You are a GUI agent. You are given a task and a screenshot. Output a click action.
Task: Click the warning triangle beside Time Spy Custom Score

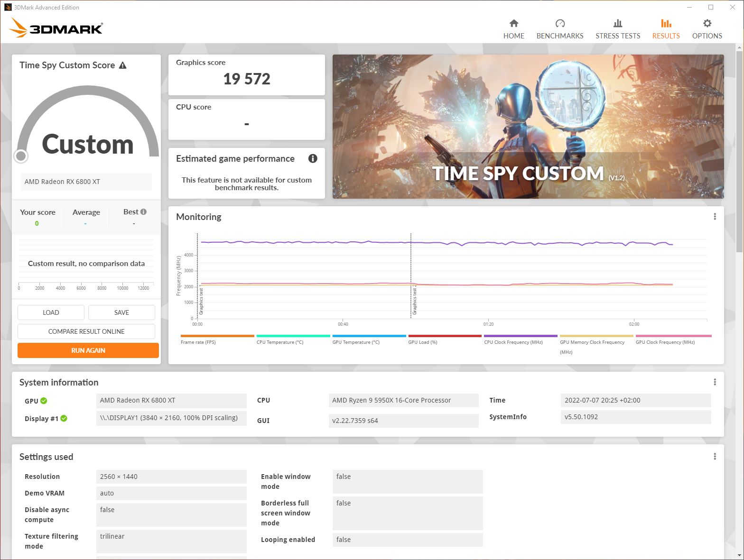pos(123,65)
